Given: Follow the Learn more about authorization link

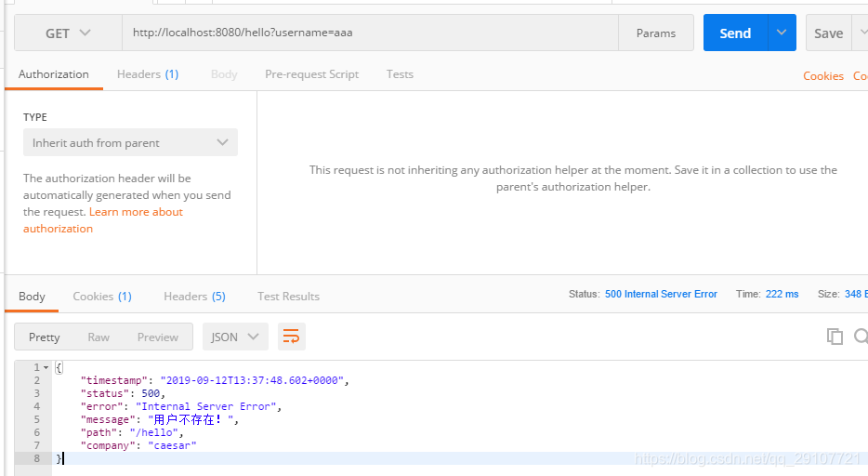Looking at the screenshot, I should point(103,220).
